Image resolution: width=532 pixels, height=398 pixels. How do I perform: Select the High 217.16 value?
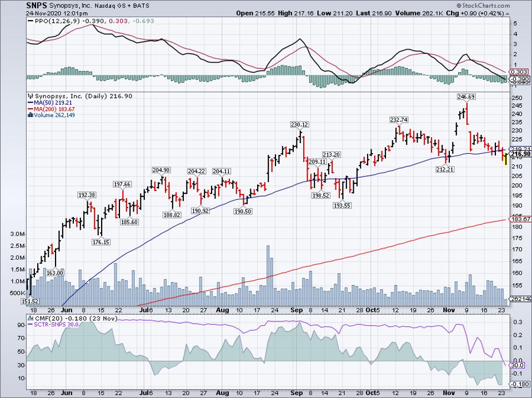(x=295, y=13)
